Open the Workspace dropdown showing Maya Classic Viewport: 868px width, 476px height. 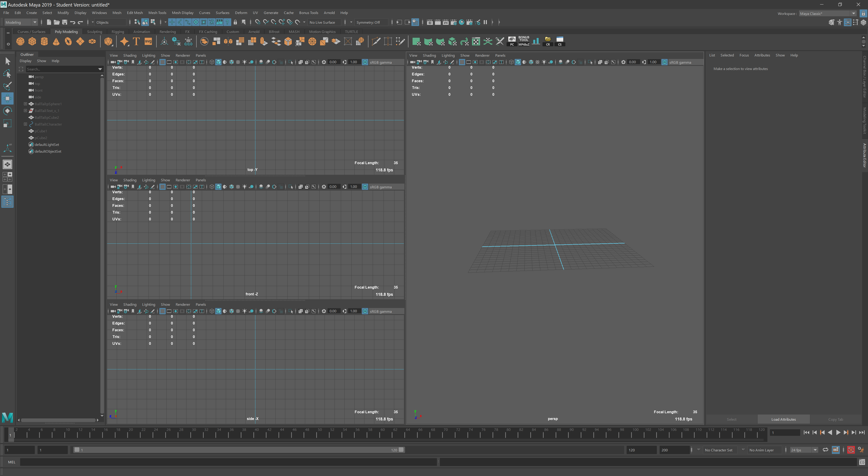pyautogui.click(x=828, y=14)
